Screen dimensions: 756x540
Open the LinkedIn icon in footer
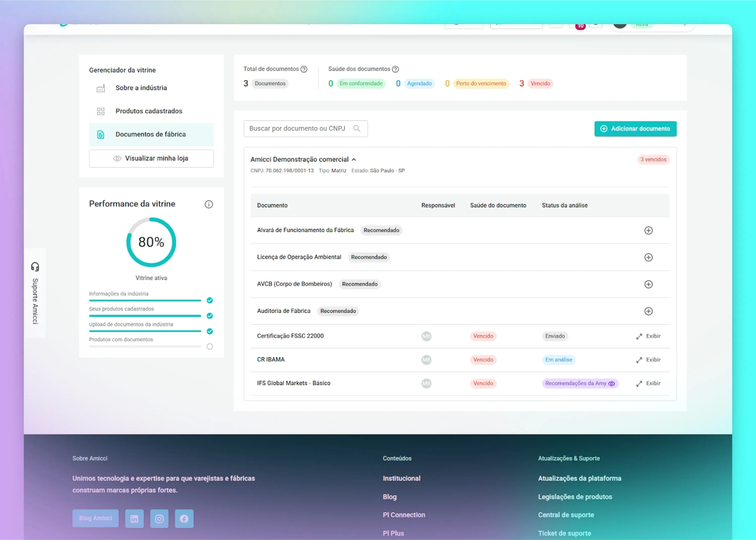click(x=134, y=518)
